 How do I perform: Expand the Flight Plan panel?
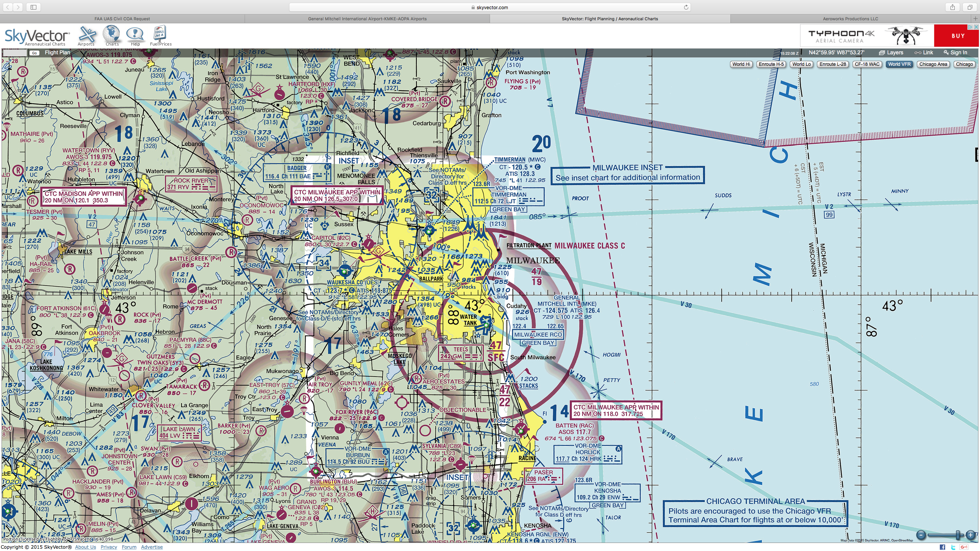tap(57, 53)
